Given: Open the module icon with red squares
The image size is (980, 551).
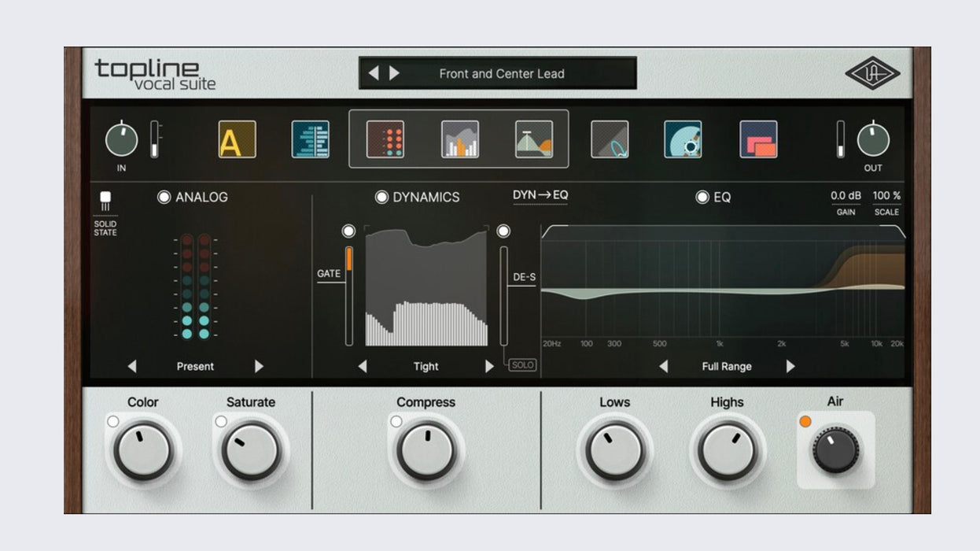Looking at the screenshot, I should click(758, 139).
